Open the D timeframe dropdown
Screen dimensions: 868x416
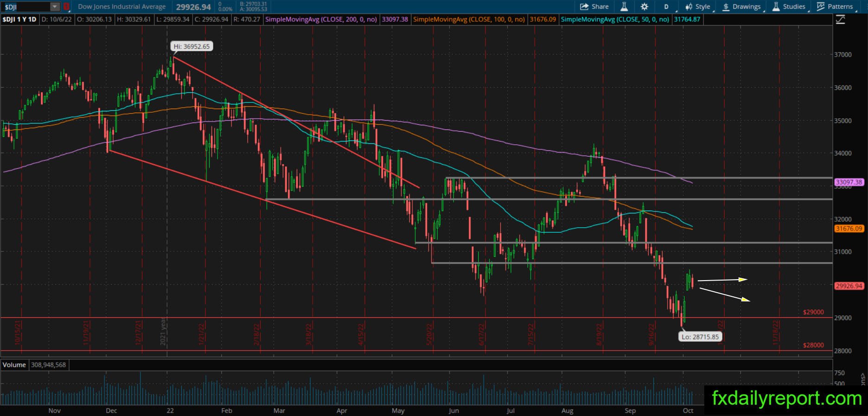pyautogui.click(x=667, y=6)
